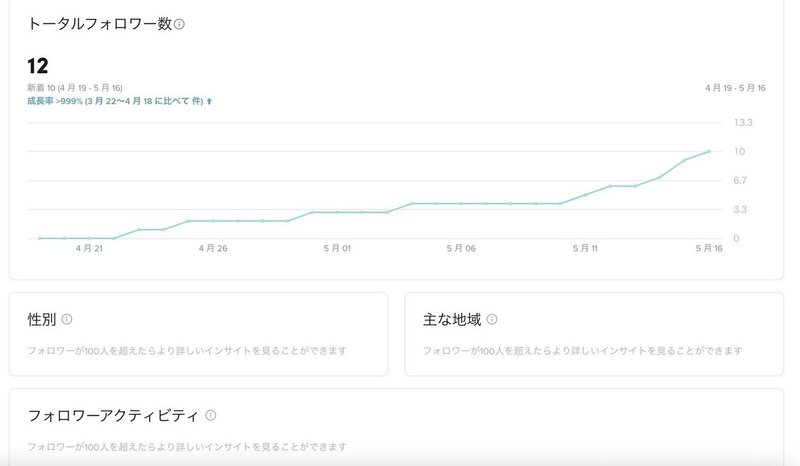Click the 10 y-axis value

pos(739,151)
